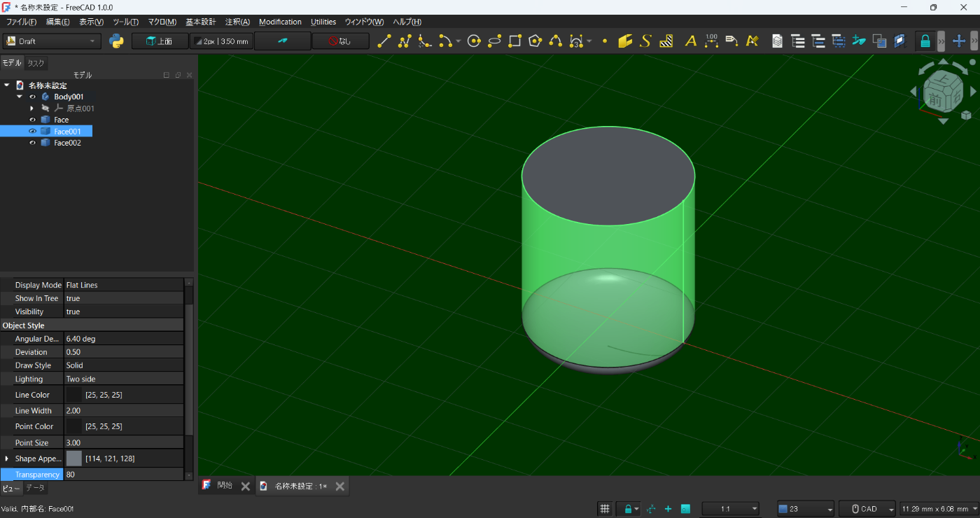
Task: Choose the Draft Rectangle tool
Action: point(514,41)
